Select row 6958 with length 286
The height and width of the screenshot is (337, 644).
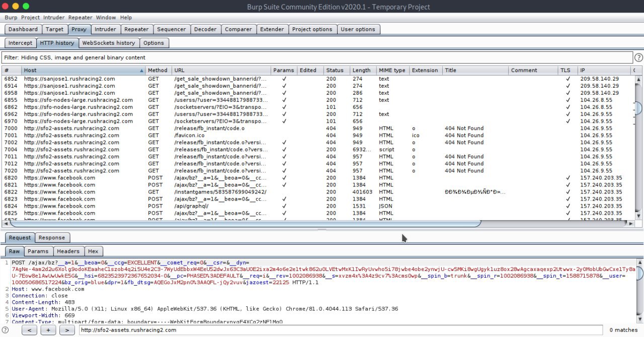(318, 93)
